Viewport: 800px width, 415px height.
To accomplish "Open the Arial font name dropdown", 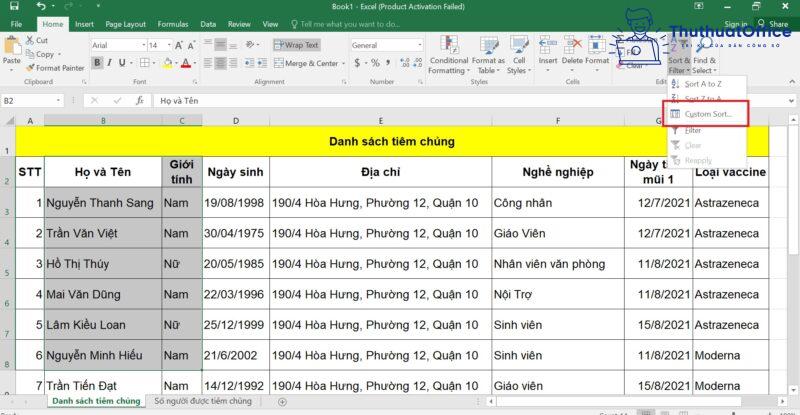I will point(144,45).
